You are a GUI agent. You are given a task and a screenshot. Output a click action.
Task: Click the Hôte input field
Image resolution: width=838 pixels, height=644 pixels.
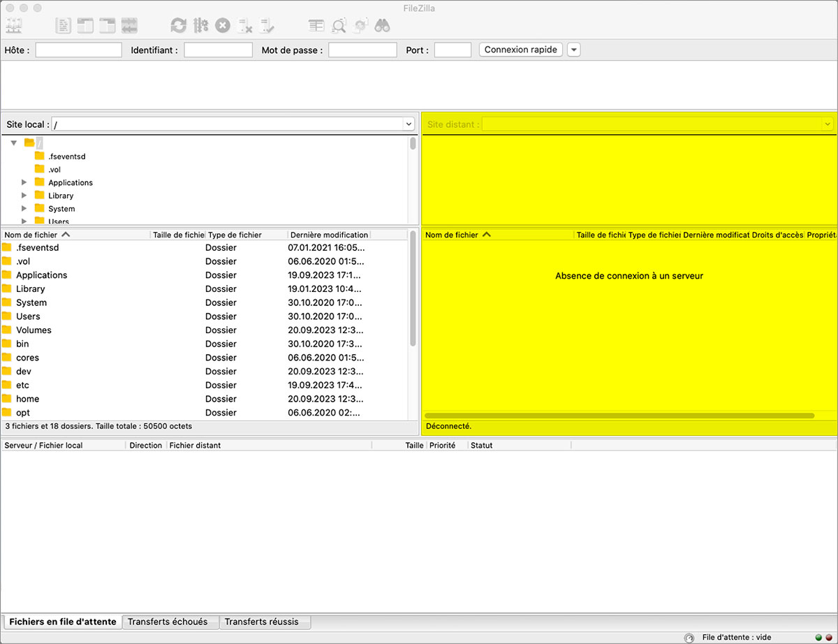point(78,50)
